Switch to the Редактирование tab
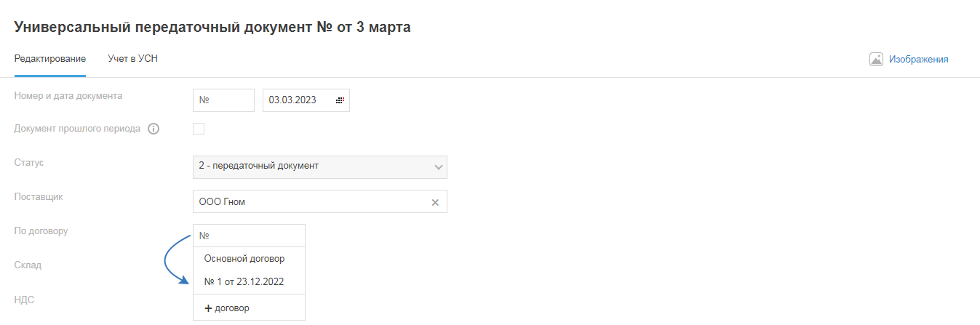This screenshot has height=325, width=980. (x=50, y=59)
